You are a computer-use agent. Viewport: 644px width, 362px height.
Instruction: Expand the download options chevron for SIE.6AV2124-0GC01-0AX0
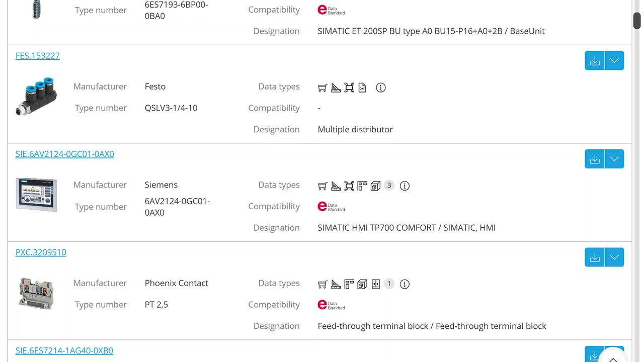coord(614,158)
